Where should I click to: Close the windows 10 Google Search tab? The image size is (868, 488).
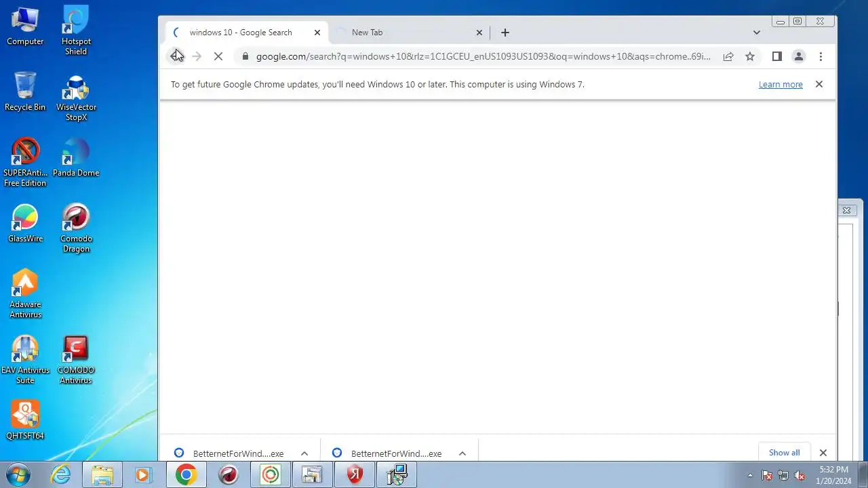click(x=317, y=33)
